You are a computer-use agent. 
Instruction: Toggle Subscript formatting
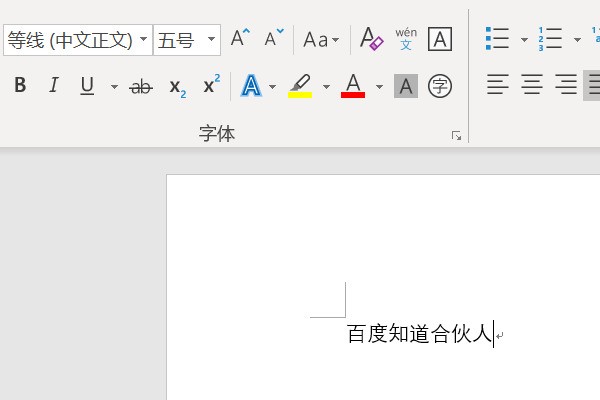pos(177,87)
